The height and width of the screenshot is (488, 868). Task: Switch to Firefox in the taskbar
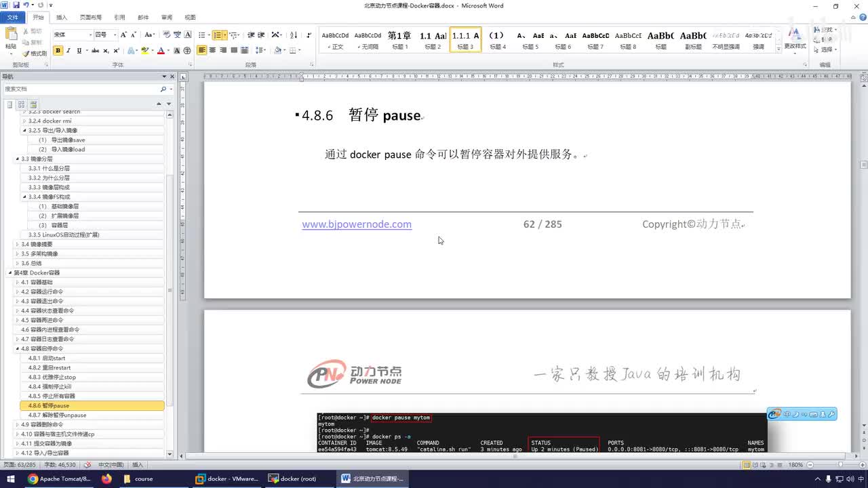click(x=106, y=479)
